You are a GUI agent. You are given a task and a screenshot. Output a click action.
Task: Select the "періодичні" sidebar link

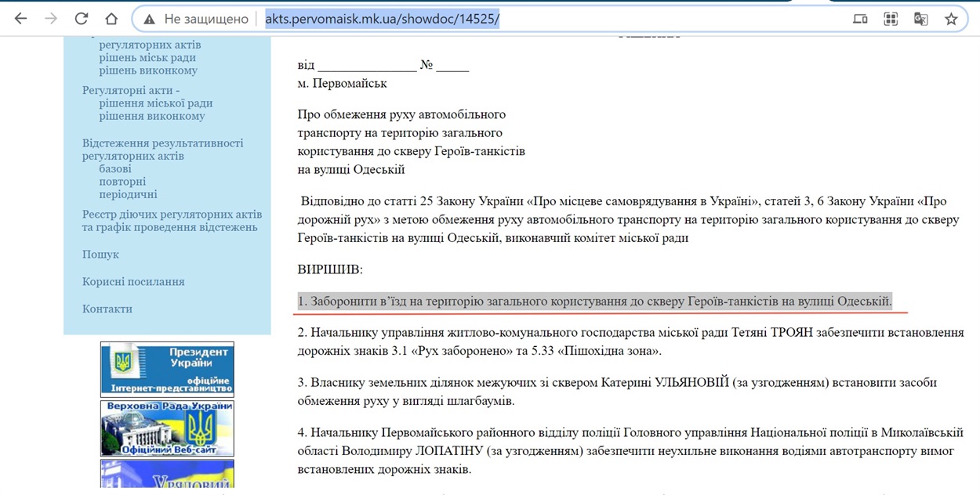tap(128, 194)
